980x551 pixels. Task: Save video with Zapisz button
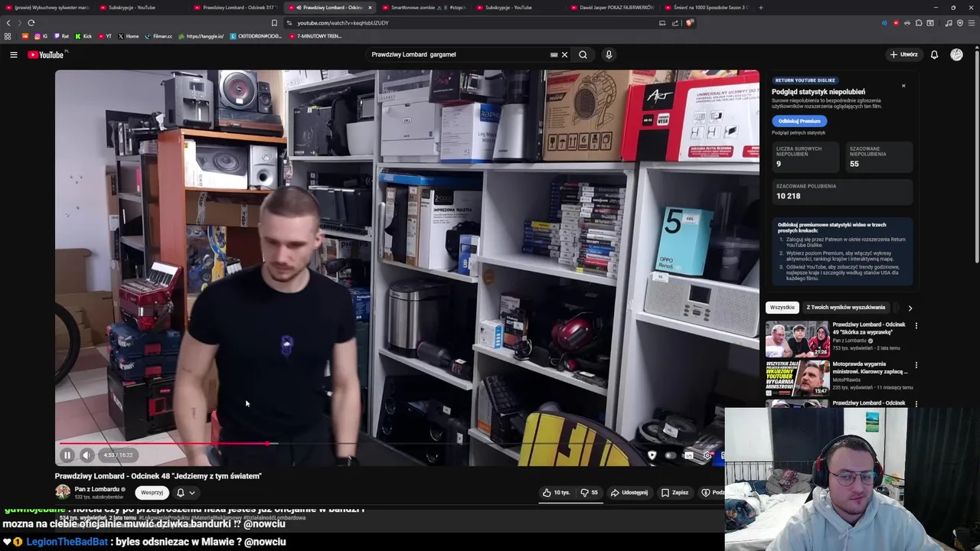(x=675, y=493)
